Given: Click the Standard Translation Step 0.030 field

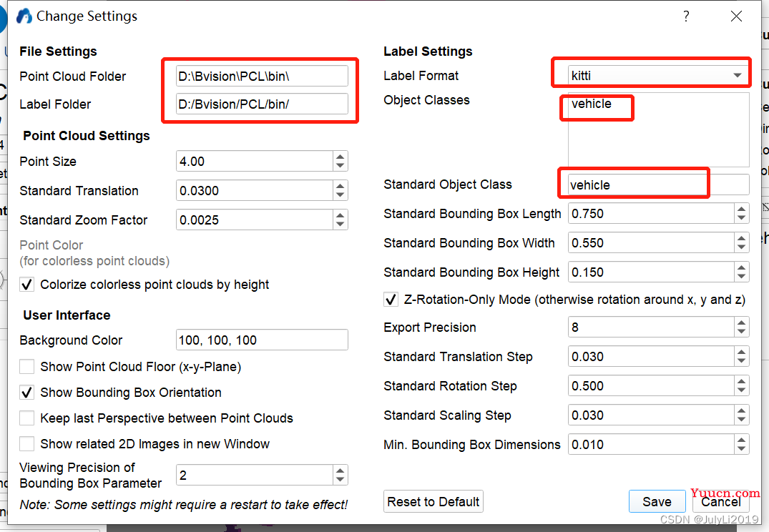Looking at the screenshot, I should coord(651,357).
